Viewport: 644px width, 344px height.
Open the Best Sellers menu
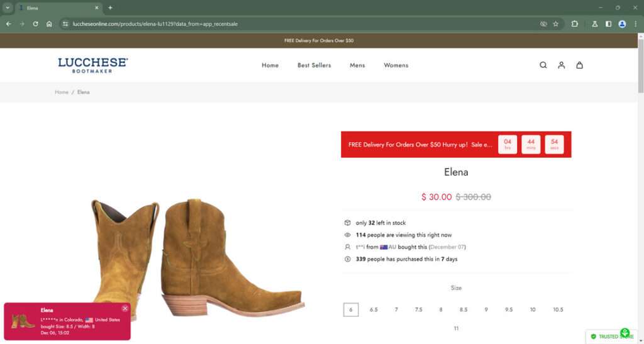(x=314, y=65)
